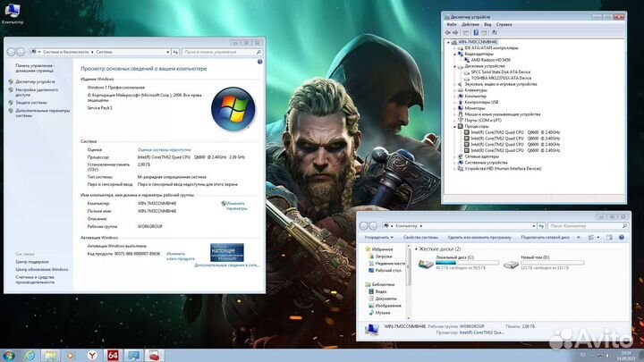Screen dimensions: 644x362
Task: Click the help icon in the System window
Action: pyautogui.click(x=259, y=62)
